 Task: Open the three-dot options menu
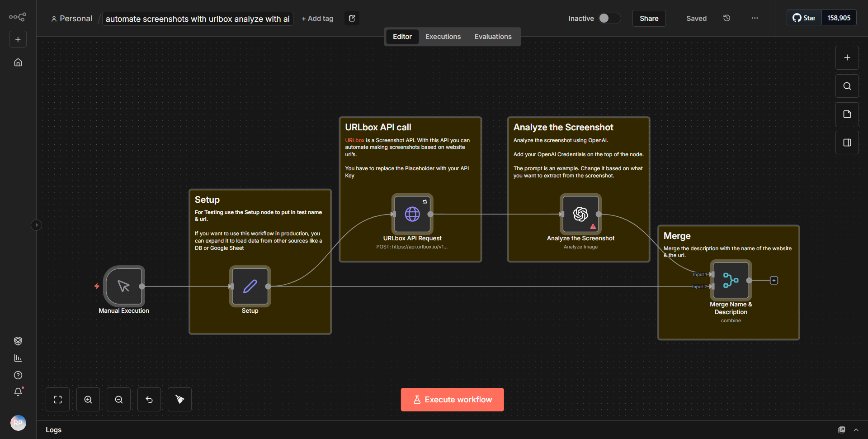click(754, 18)
